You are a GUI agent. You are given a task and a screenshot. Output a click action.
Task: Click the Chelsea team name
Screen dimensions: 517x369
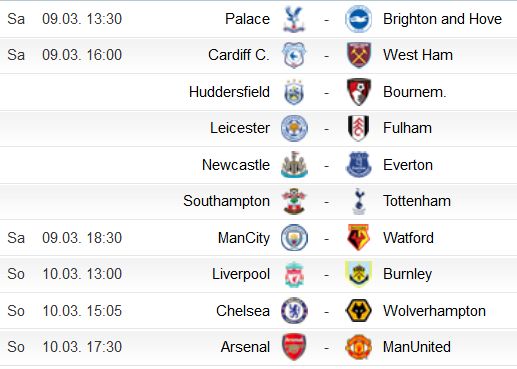[x=243, y=311]
